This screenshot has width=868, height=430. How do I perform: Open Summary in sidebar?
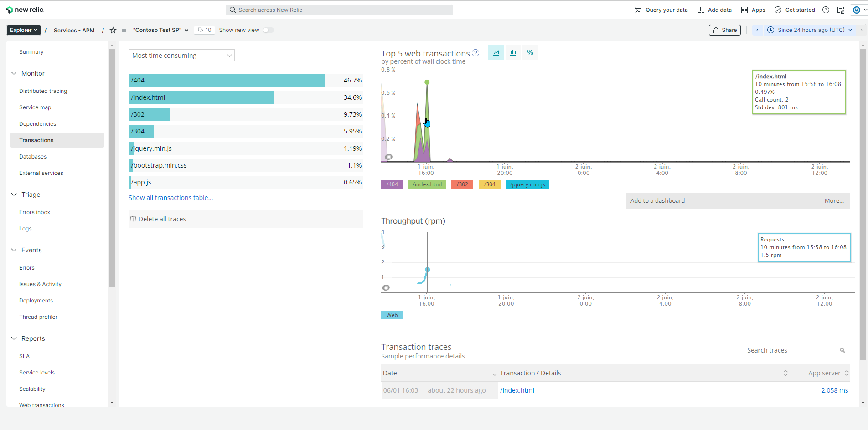coord(31,52)
